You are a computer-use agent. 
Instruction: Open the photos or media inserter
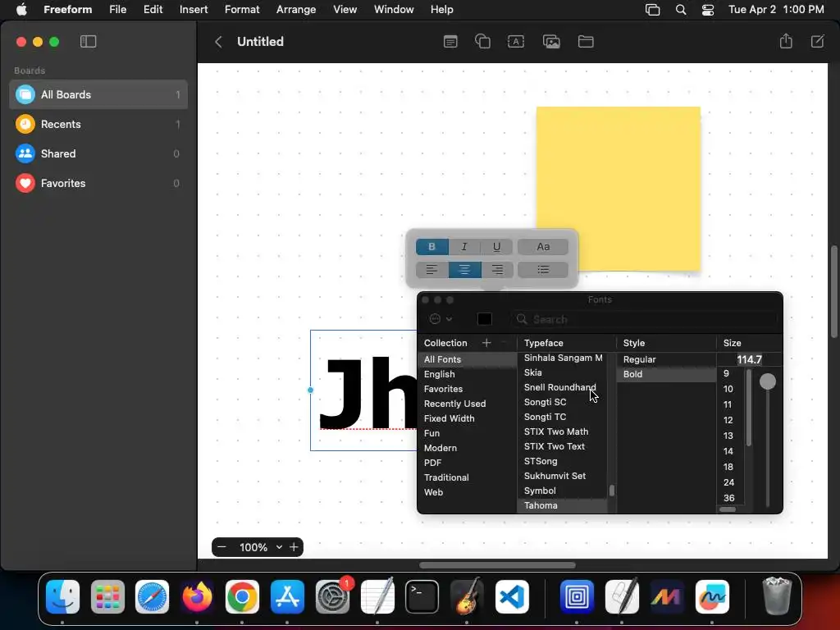(551, 42)
